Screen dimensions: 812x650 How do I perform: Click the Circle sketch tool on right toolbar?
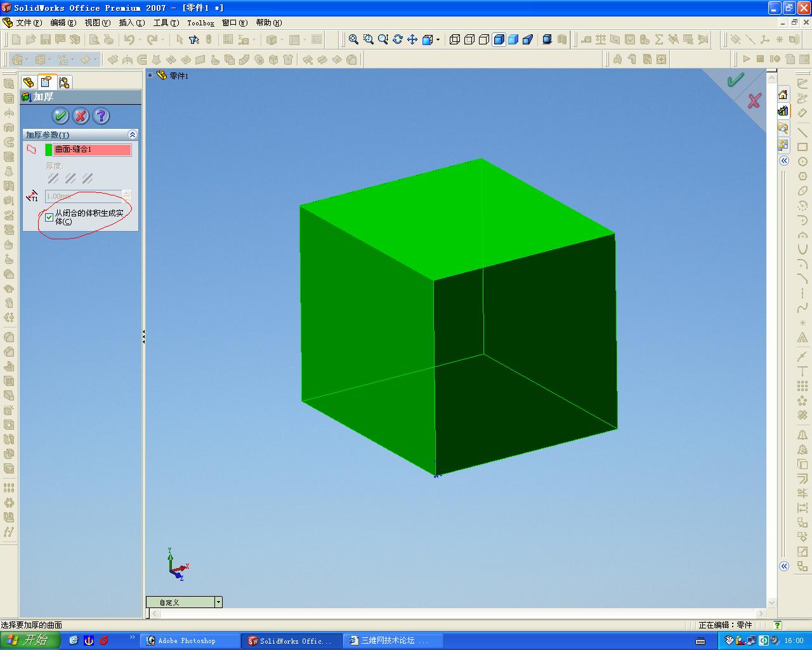(802, 162)
